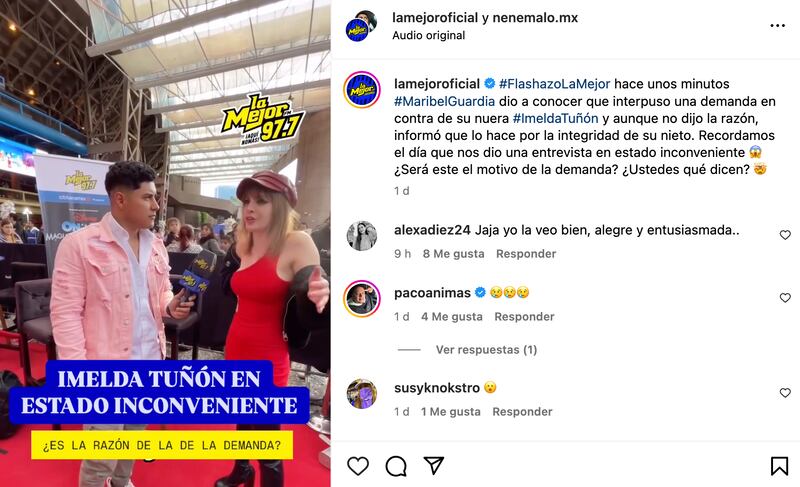This screenshot has height=487, width=800.
Task: Like alexadiez24's comment heart
Action: point(785,235)
